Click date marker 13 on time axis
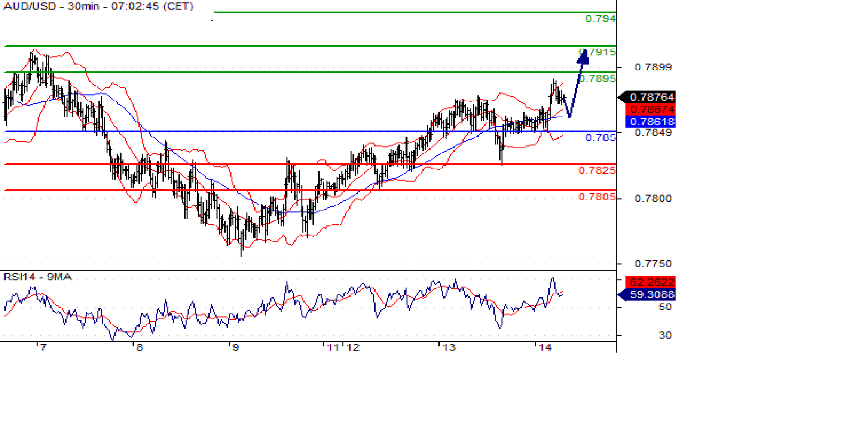This screenshot has width=868, height=421. pos(449,347)
